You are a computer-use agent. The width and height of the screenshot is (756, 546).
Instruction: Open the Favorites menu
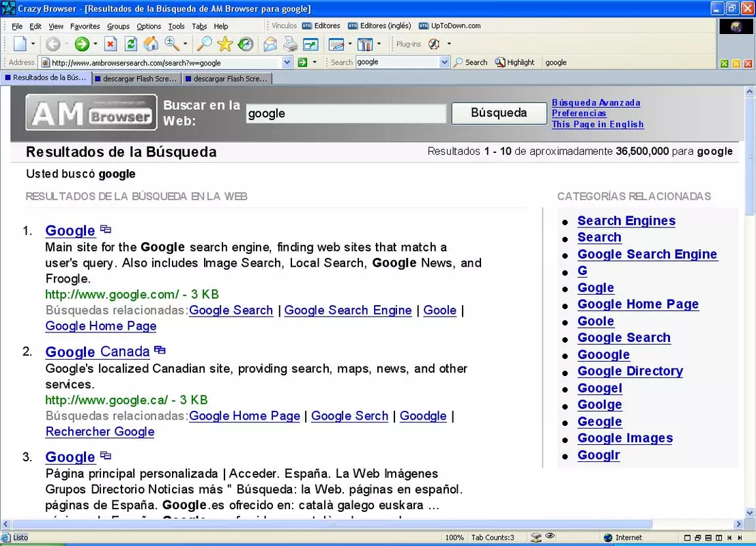click(85, 26)
